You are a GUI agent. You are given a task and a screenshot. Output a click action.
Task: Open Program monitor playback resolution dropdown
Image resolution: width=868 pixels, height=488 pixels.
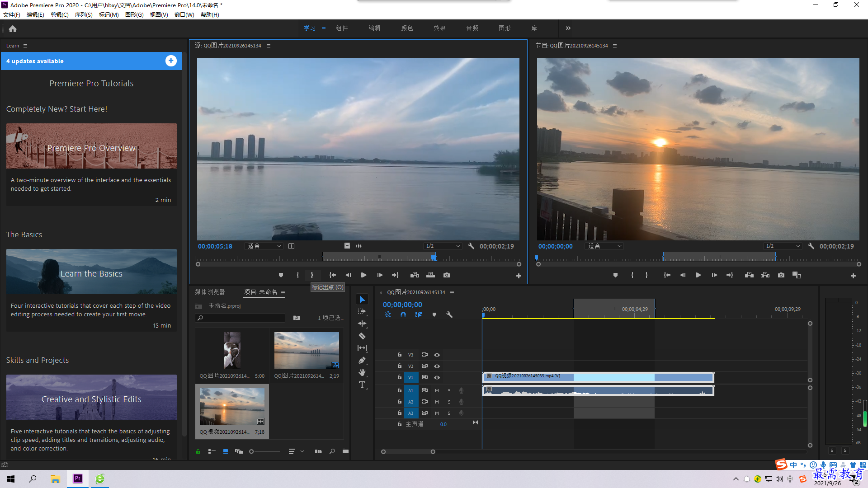click(x=783, y=246)
